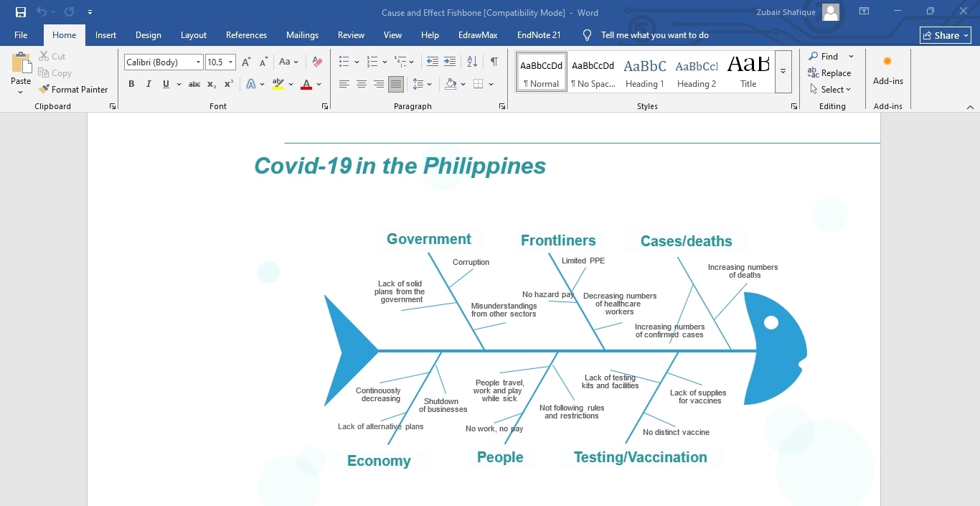Click Line and Paragraph Spacing icon
This screenshot has width=980, height=506.
click(x=418, y=84)
